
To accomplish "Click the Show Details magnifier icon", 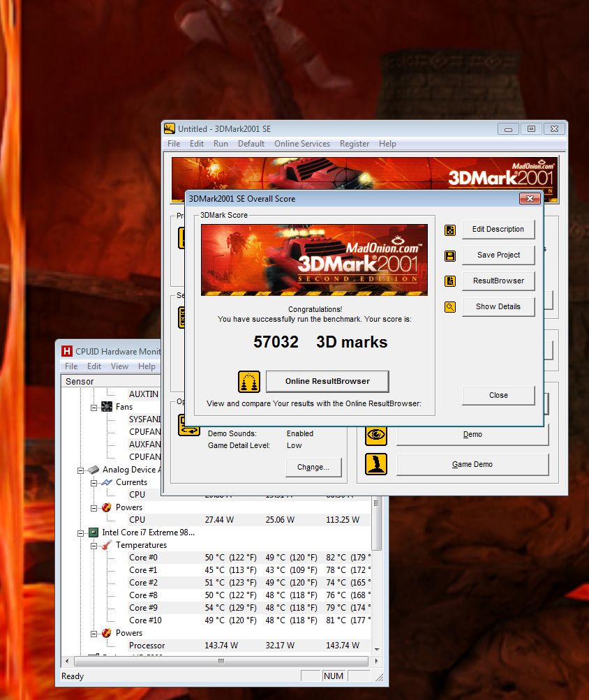I will click(x=450, y=307).
